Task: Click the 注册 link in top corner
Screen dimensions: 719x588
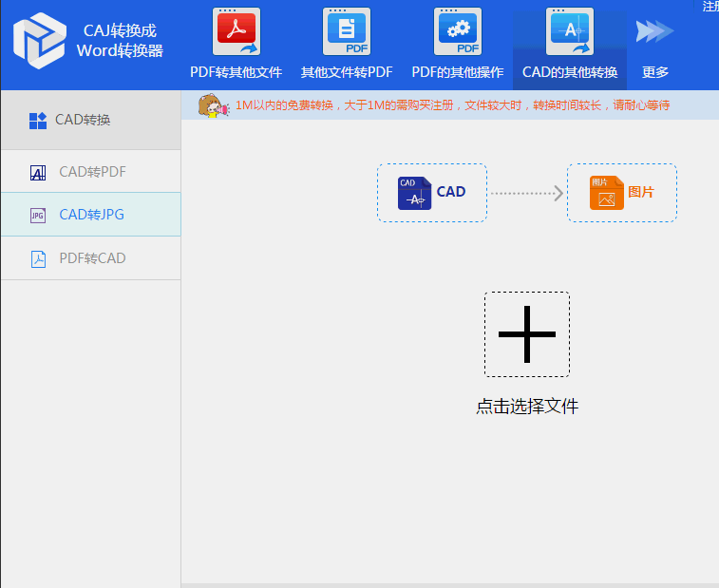Action: 710,7
